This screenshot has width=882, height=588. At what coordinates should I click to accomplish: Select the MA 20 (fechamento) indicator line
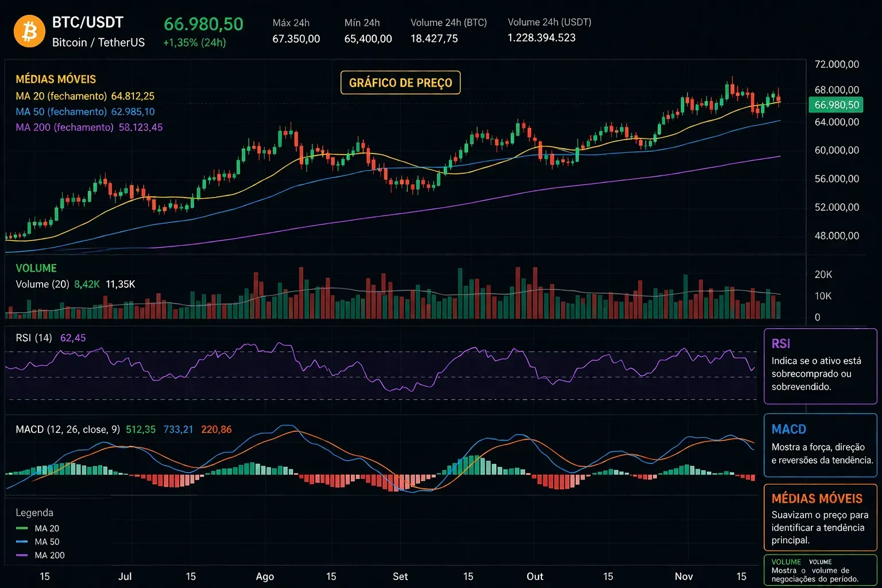click(85, 96)
